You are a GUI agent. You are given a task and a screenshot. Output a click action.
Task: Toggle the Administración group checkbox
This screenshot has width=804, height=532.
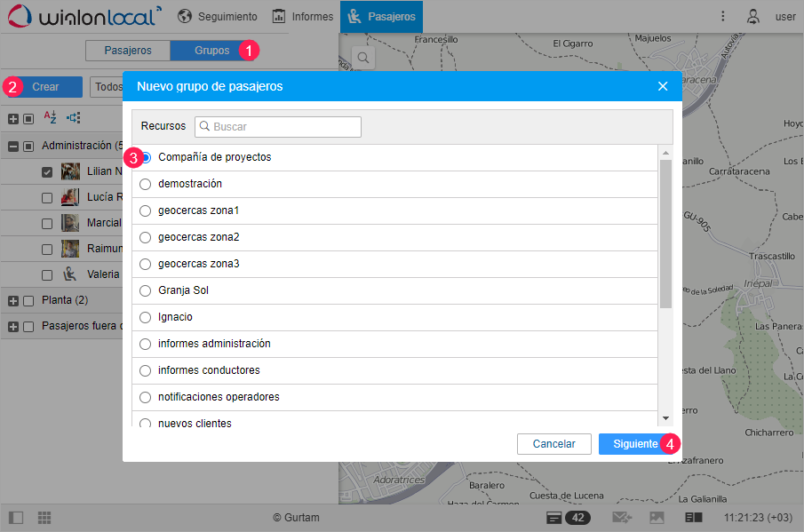28,147
